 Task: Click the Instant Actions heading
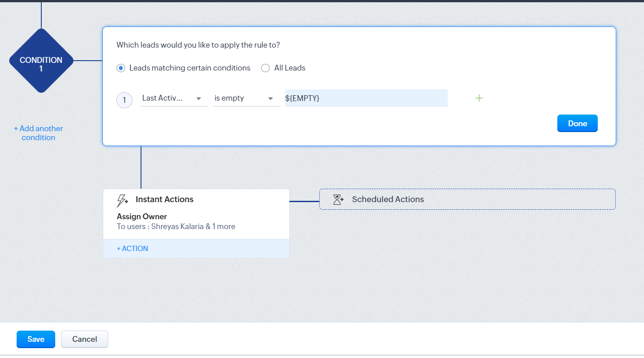(x=164, y=199)
